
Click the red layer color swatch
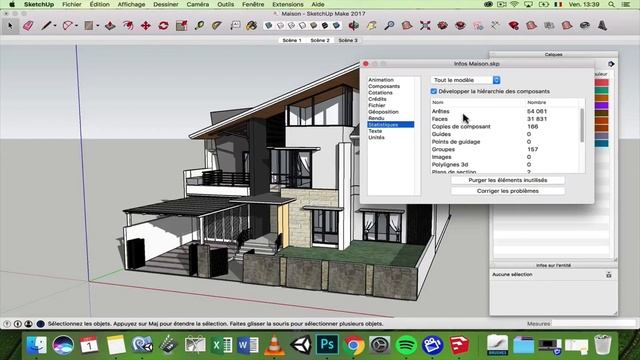coord(602,83)
